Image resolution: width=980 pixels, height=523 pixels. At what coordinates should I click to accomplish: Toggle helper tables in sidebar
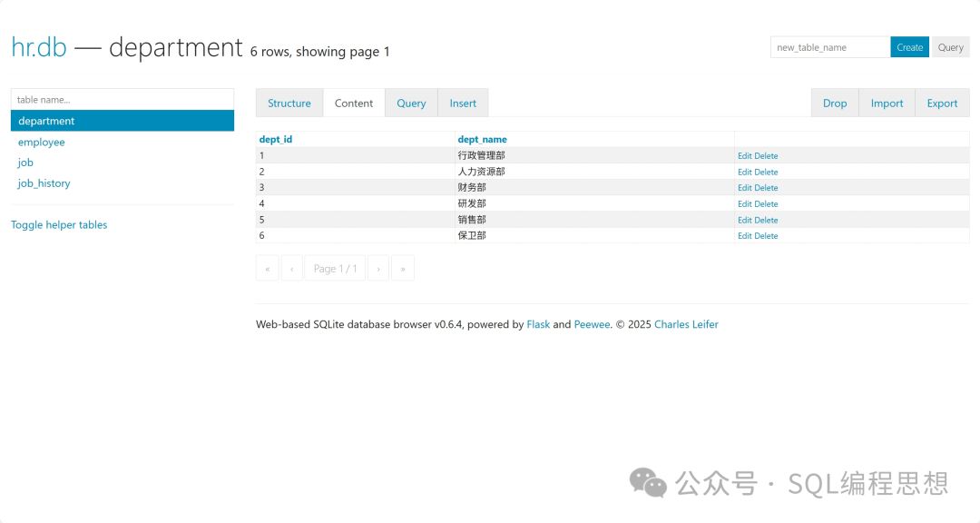(x=59, y=225)
